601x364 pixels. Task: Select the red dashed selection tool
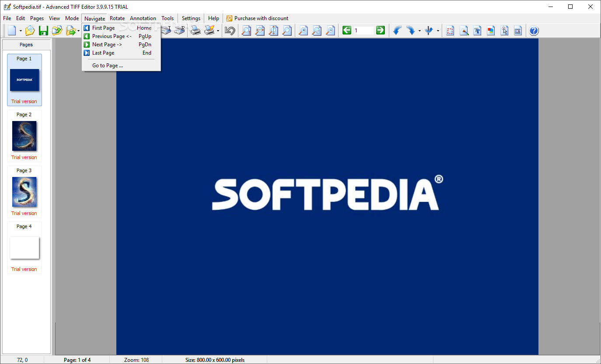coord(451,31)
